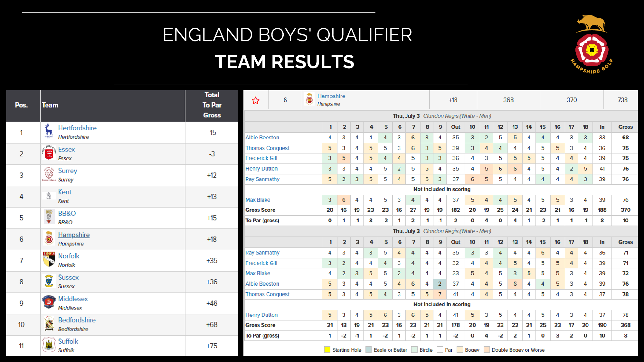Click the Pos. column header
The width and height of the screenshot is (644, 362).
22,105
